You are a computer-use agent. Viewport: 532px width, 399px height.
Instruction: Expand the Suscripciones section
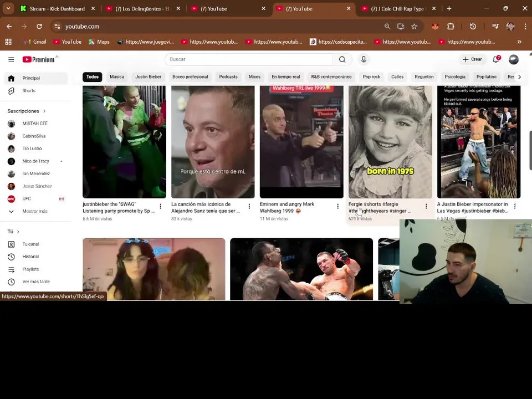(27, 111)
